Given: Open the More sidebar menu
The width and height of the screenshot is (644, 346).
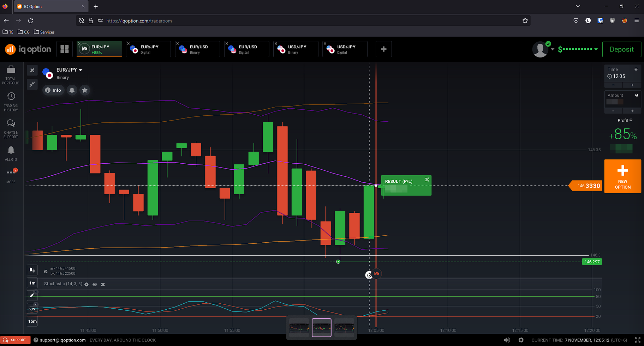Looking at the screenshot, I should pos(11,176).
